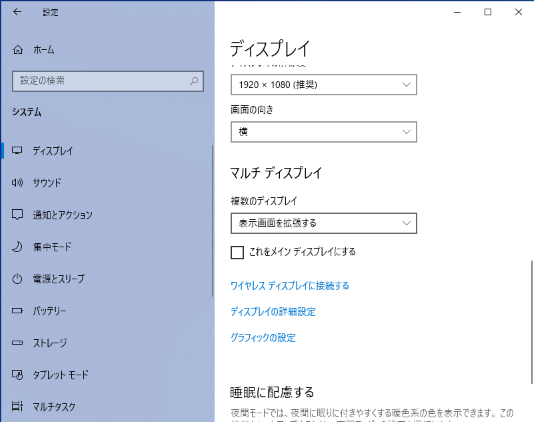Click the search magnifier icon

(x=194, y=81)
